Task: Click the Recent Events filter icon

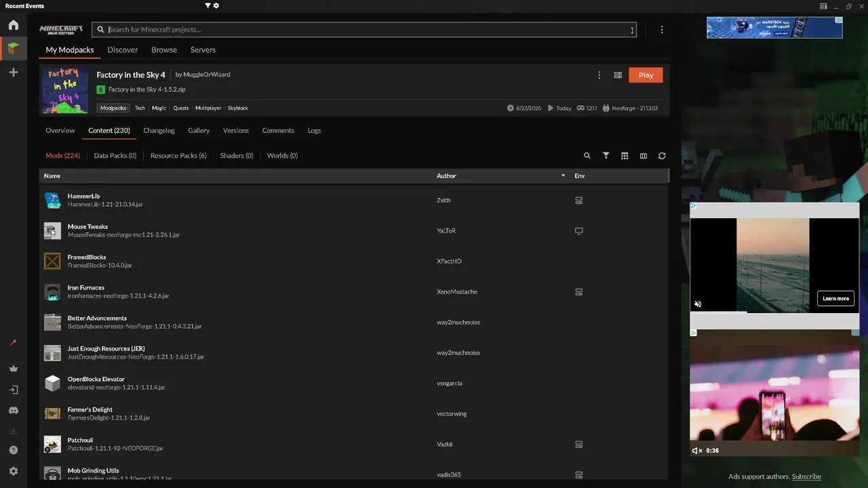Action: coord(208,5)
